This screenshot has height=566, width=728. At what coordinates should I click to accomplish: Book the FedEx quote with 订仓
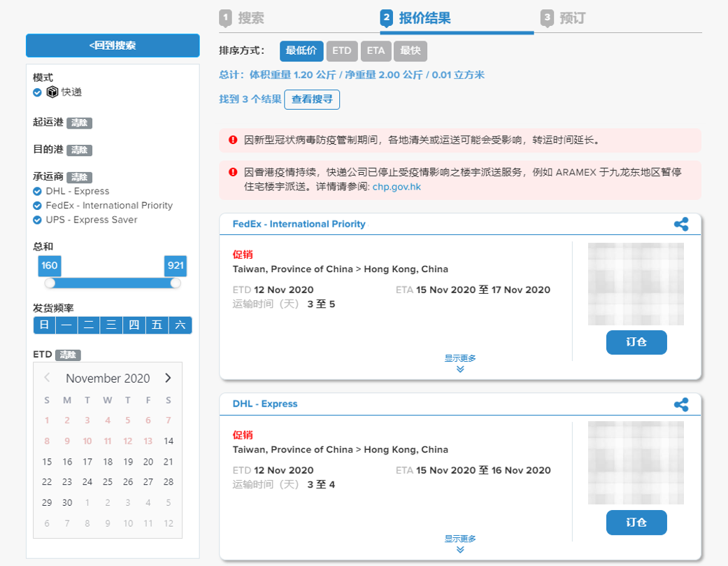pyautogui.click(x=636, y=343)
